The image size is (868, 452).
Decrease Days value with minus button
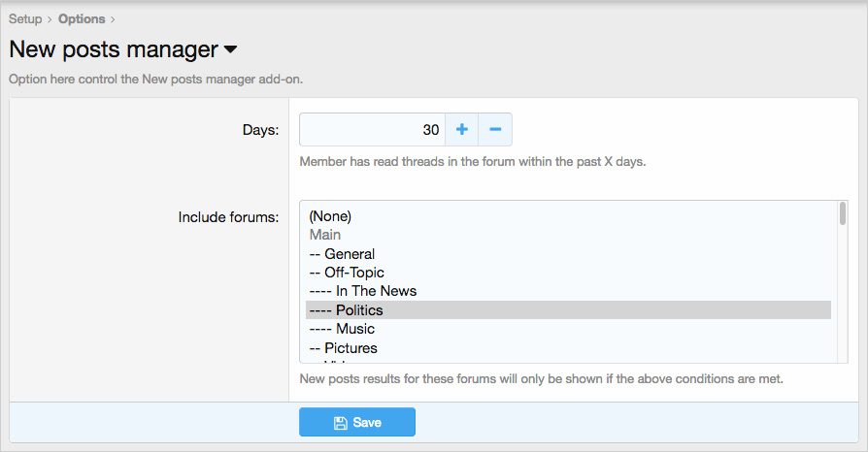495,129
